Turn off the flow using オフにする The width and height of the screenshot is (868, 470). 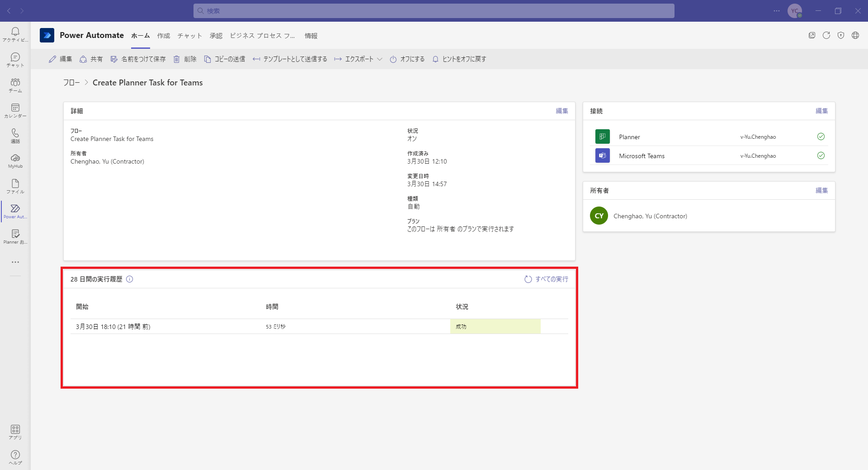tap(406, 59)
